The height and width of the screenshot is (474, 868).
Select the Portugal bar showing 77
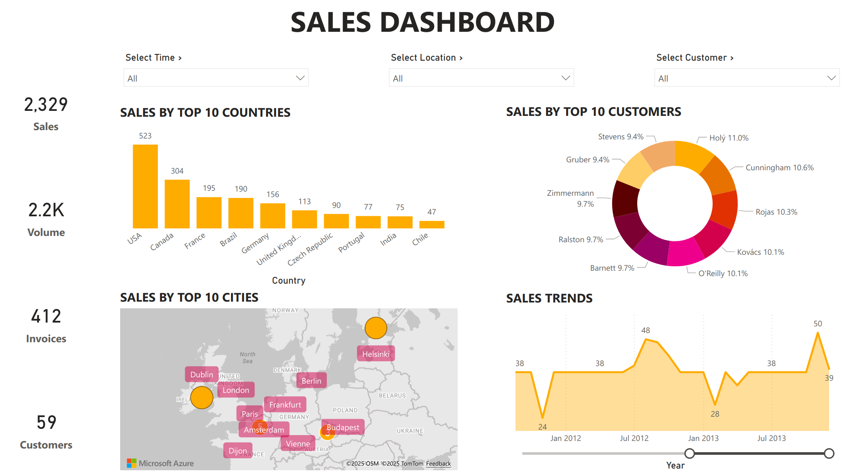368,222
